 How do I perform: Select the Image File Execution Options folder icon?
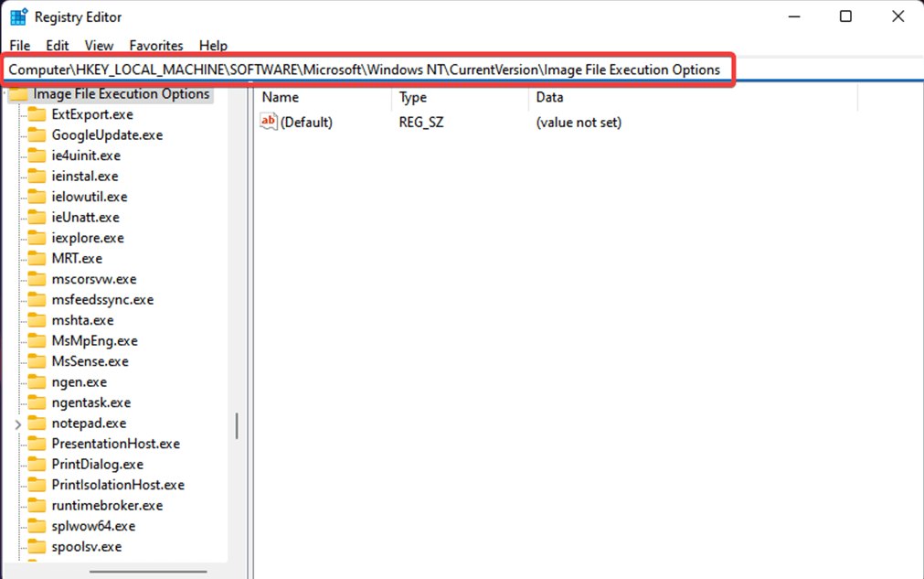tap(18, 94)
